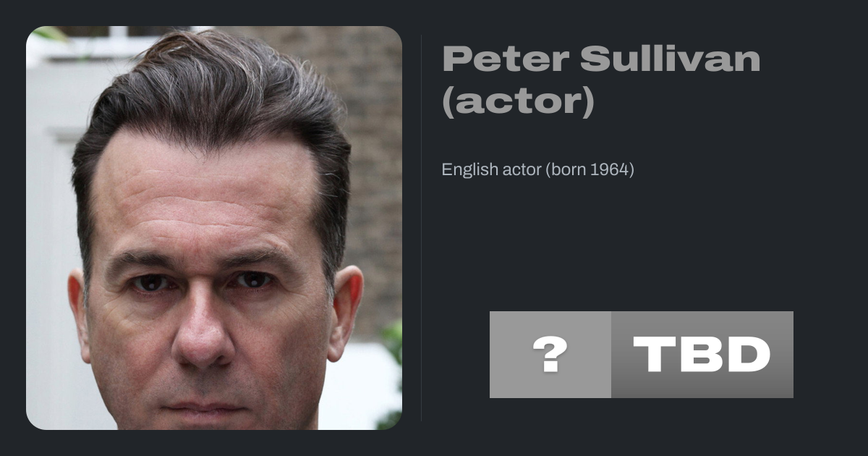Click the "English actor (born 1964)" description
The height and width of the screenshot is (456, 868).
pos(537,170)
